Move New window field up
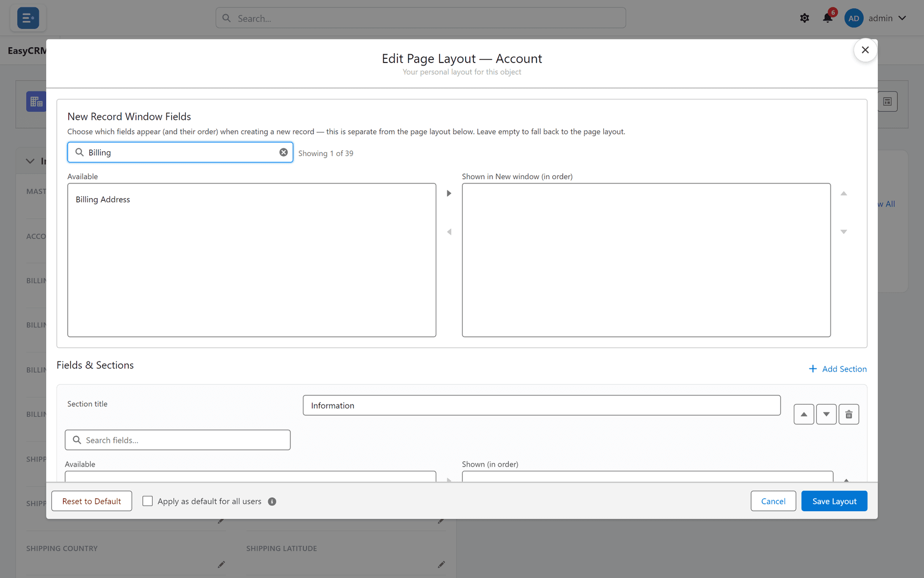This screenshot has height=578, width=924. (x=844, y=193)
